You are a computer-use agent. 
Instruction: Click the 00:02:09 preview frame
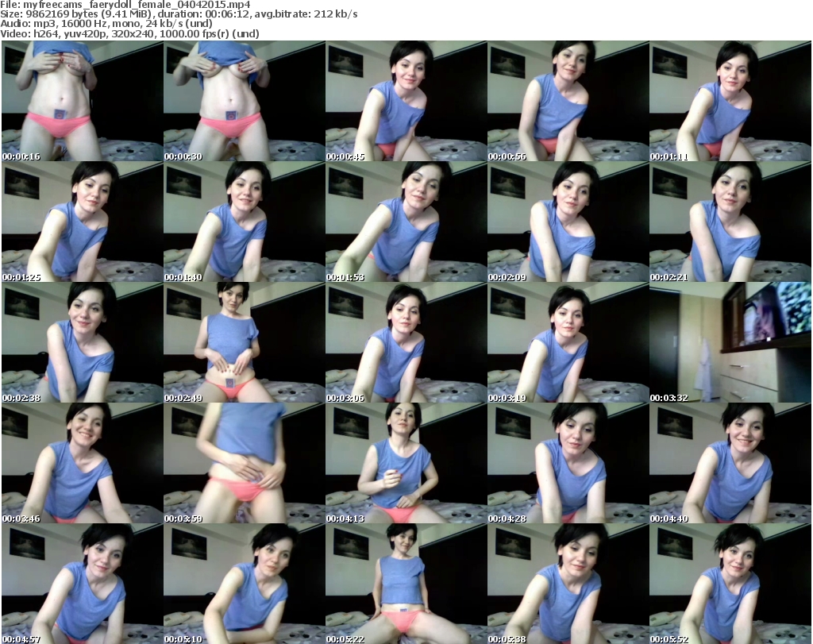coord(568,222)
